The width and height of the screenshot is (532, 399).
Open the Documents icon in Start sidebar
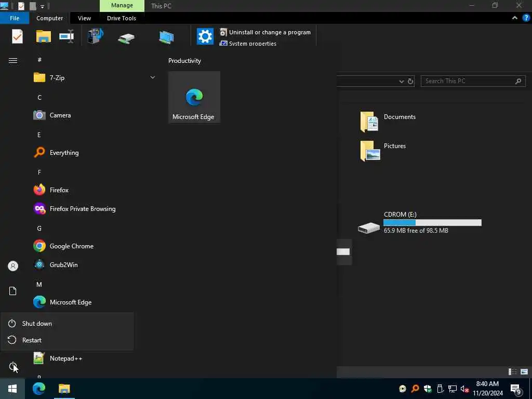[12, 291]
